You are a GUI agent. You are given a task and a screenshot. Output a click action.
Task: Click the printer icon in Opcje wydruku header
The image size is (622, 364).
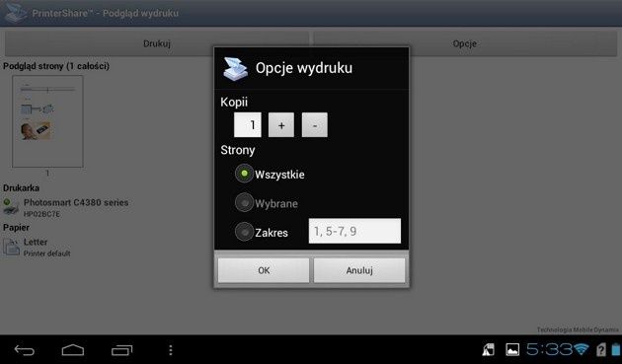click(x=235, y=69)
